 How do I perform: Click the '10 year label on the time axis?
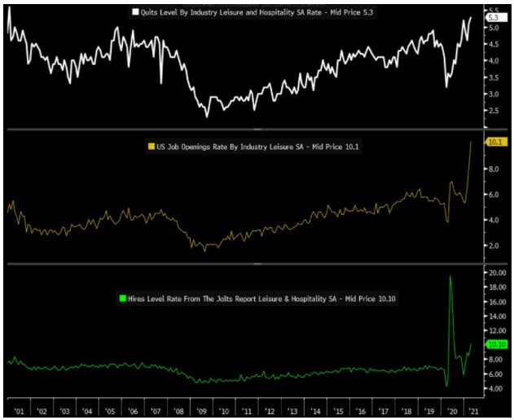coord(224,411)
